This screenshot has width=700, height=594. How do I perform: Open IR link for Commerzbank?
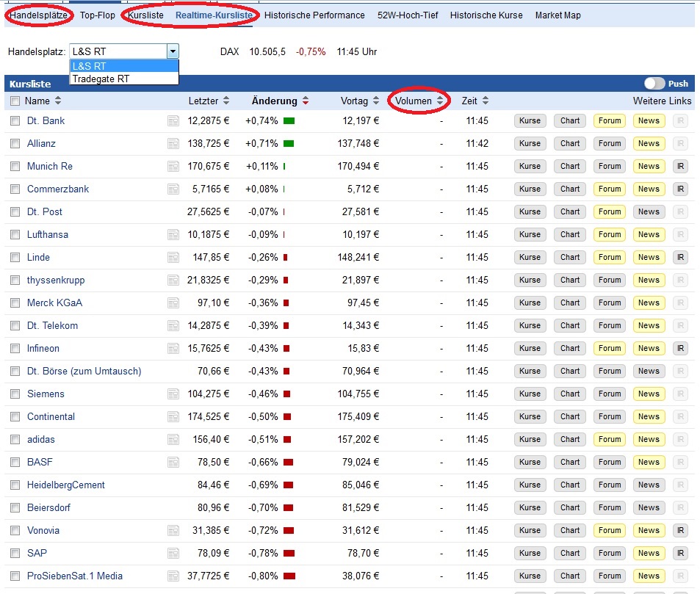click(680, 189)
